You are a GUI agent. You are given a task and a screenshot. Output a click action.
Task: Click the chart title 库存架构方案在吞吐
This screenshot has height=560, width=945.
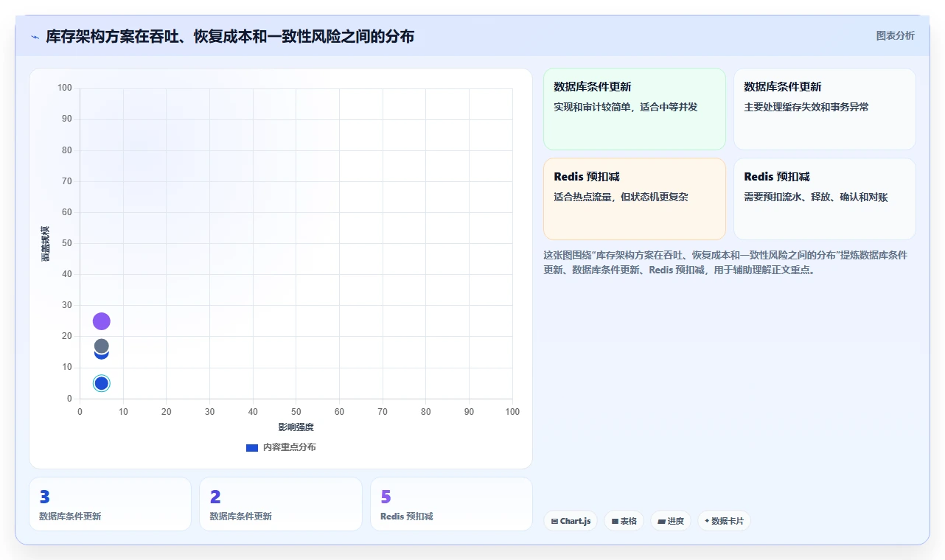(x=230, y=36)
